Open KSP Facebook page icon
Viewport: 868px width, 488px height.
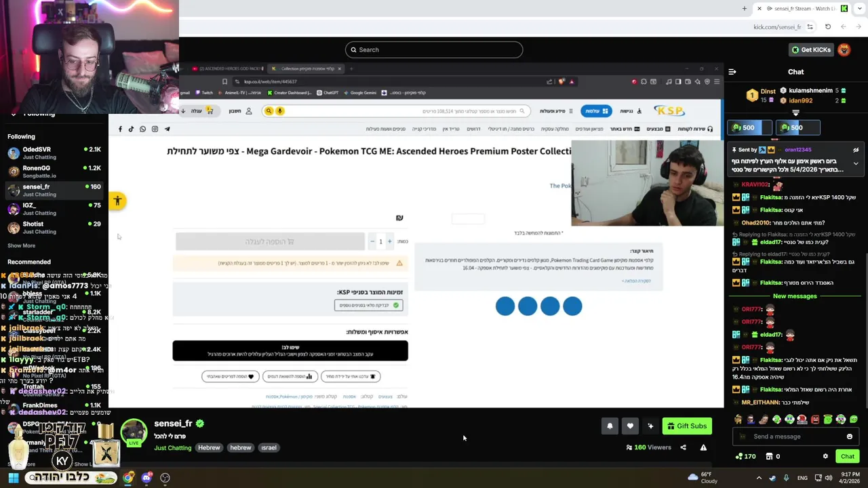[x=120, y=129]
